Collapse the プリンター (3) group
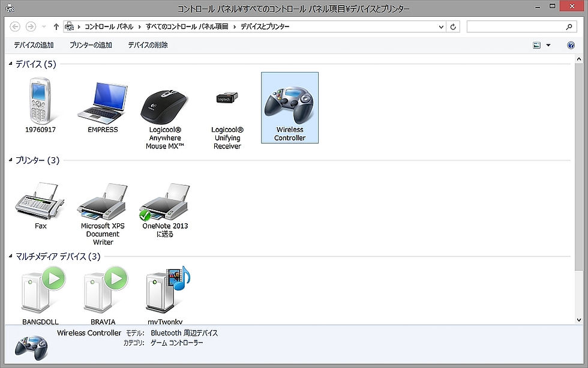 pyautogui.click(x=11, y=160)
